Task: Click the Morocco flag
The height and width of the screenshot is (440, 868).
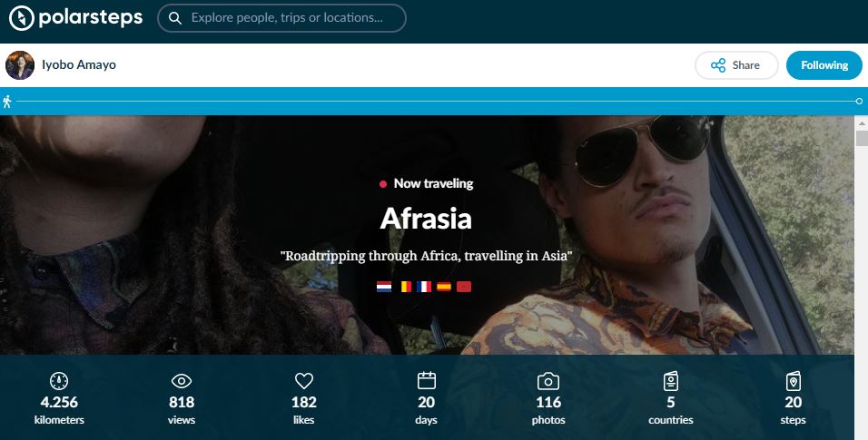Action: point(464,287)
